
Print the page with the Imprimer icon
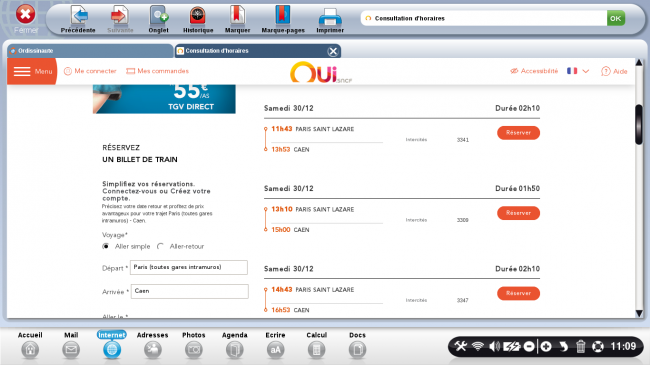[x=330, y=17]
